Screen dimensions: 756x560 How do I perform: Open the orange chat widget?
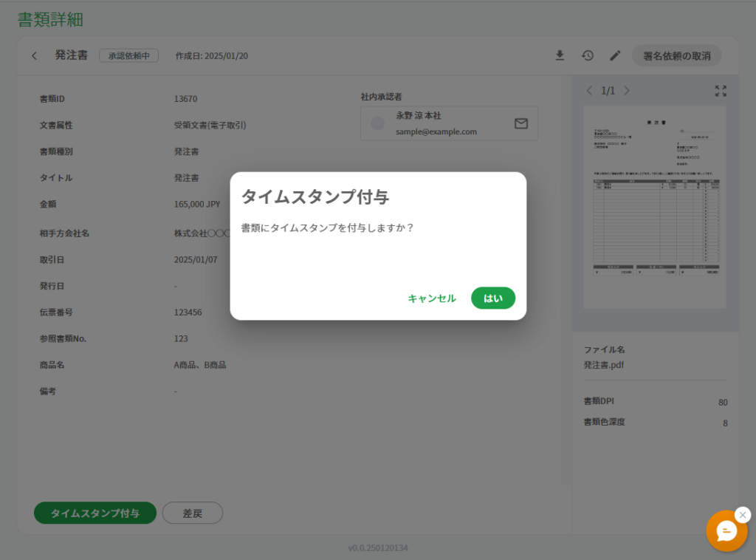tap(726, 530)
